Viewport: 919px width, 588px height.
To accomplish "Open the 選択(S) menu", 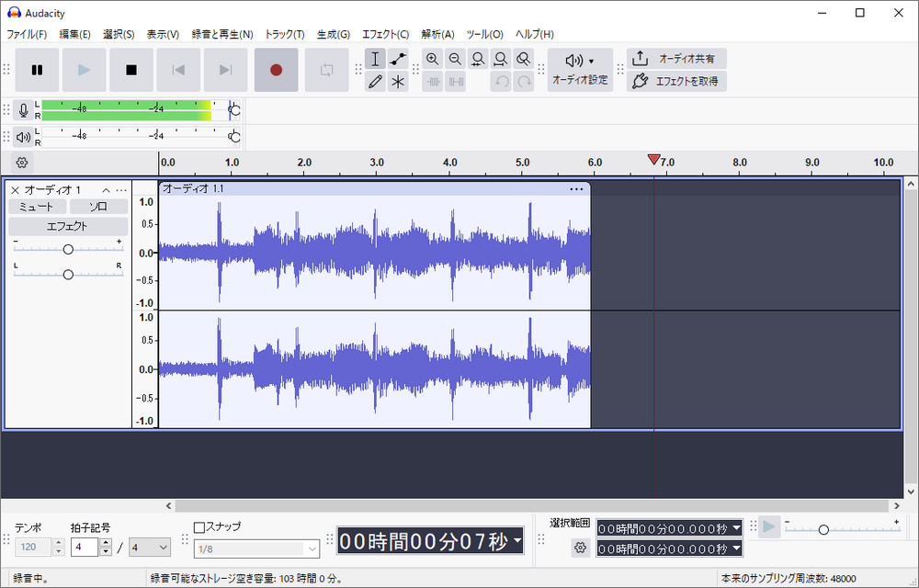I will [119, 34].
